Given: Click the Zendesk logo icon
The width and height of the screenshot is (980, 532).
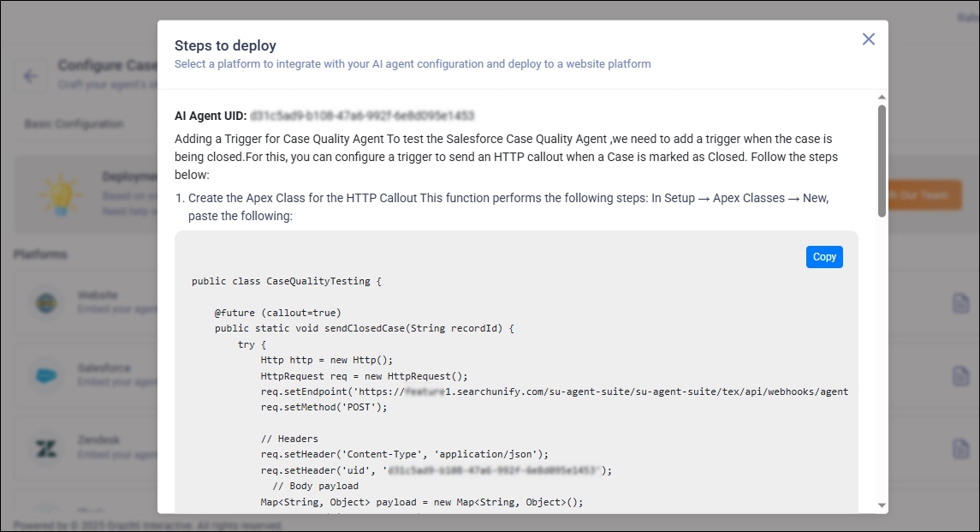Looking at the screenshot, I should coord(45,447).
